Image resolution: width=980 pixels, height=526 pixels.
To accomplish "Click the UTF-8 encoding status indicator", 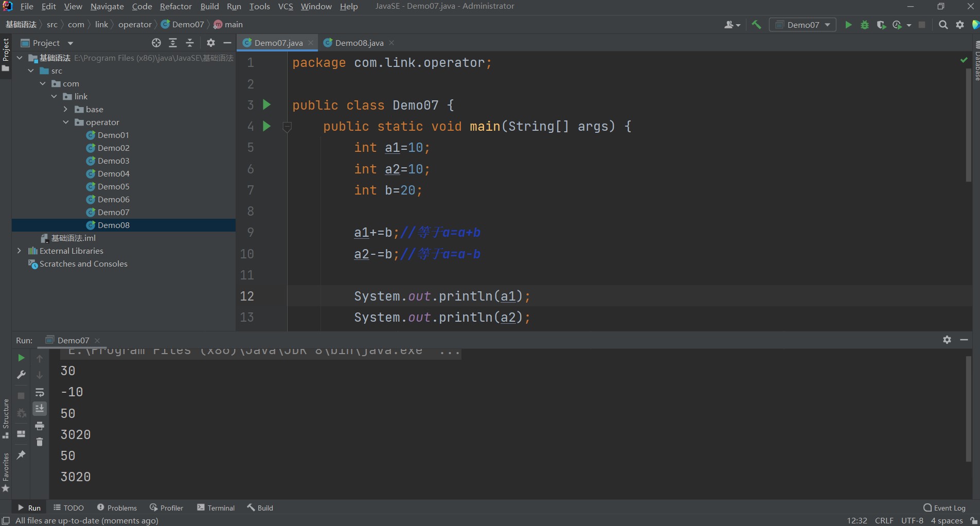I will click(912, 520).
